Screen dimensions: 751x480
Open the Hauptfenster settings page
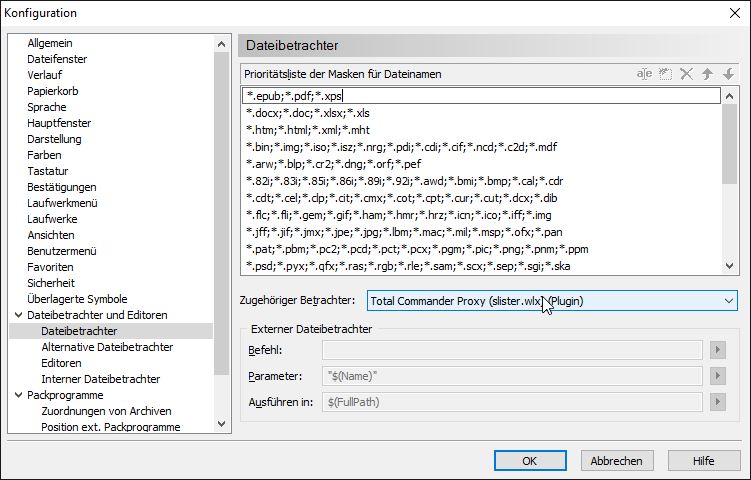pos(61,123)
